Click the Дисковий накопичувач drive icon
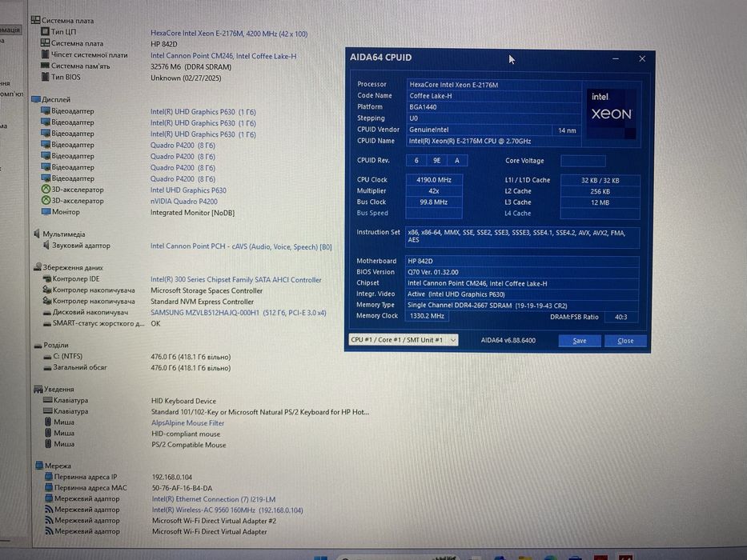The image size is (747, 560). pos(46,312)
